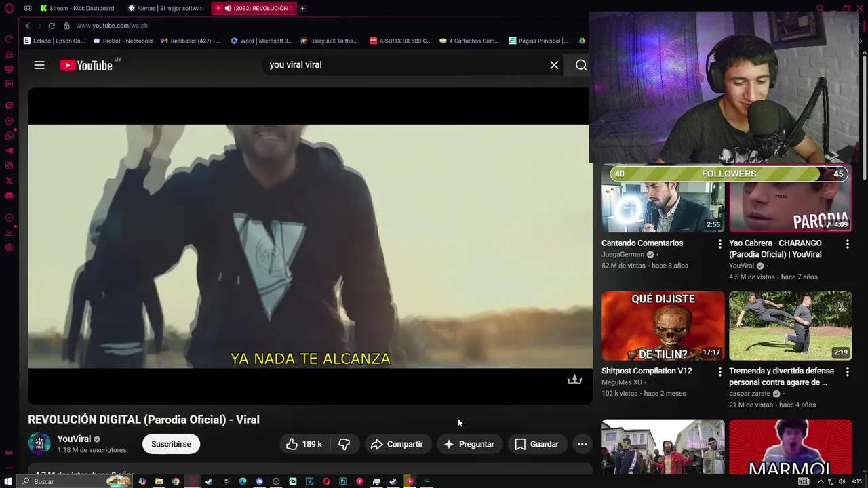Open YouTube guide hamburger menu
This screenshot has height=488, width=868.
[39, 65]
